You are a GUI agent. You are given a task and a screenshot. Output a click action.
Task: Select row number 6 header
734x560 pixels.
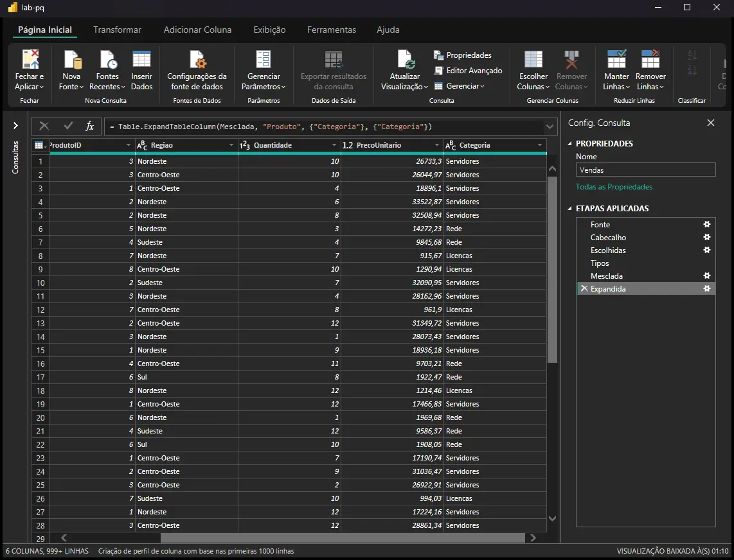[40, 229]
